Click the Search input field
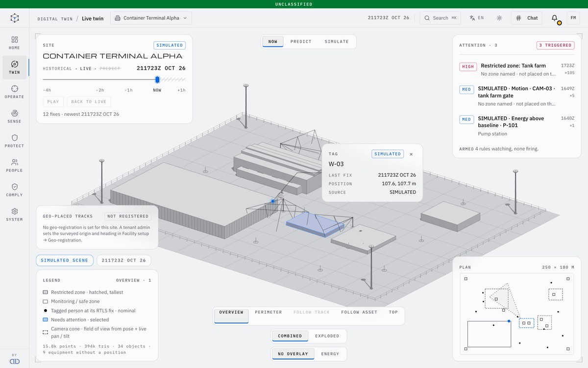This screenshot has height=368, width=588. pos(441,18)
